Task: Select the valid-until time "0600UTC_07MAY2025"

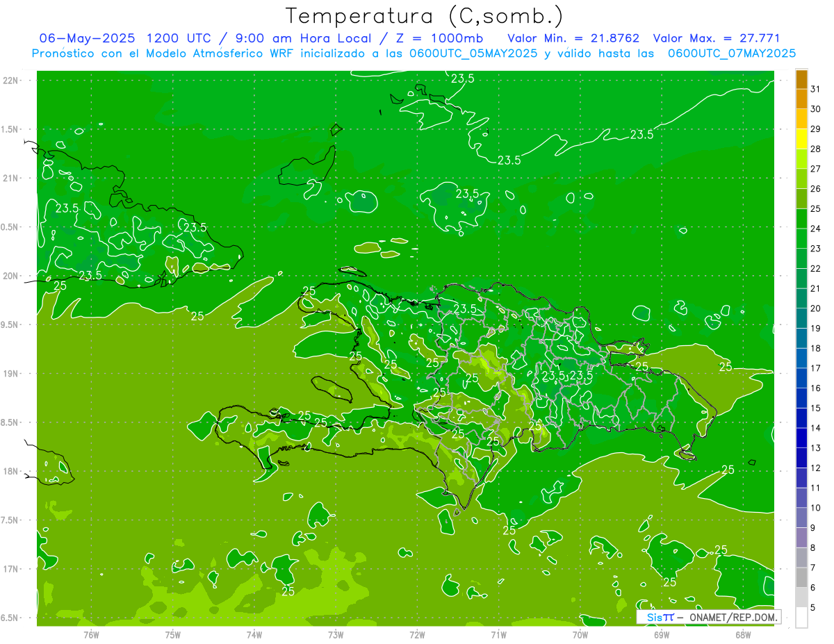Action: click(x=732, y=53)
